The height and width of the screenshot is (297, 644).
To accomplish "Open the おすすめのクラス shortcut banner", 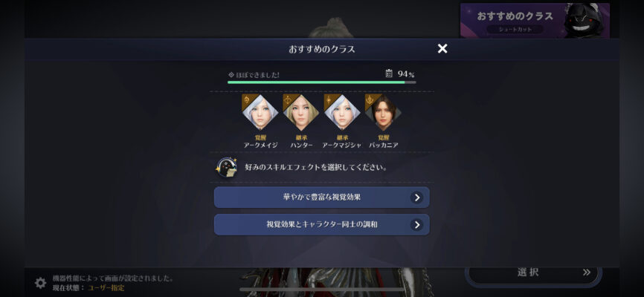I will click(x=535, y=21).
